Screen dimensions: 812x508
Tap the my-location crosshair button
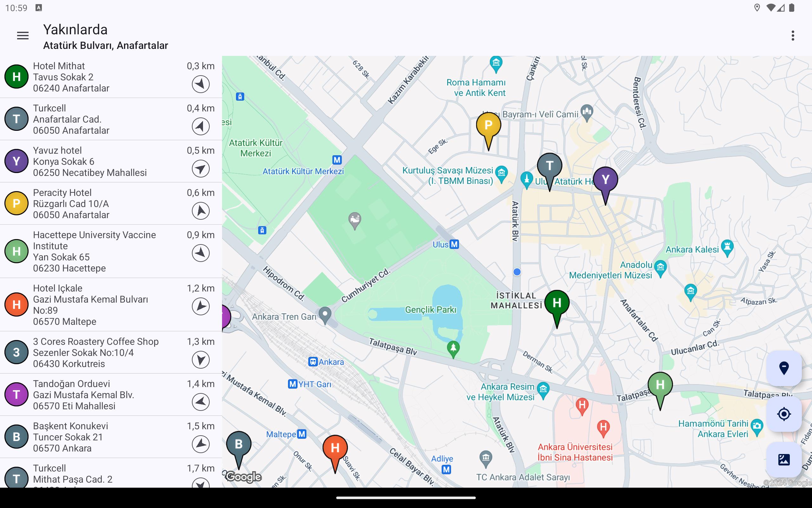[x=784, y=414]
